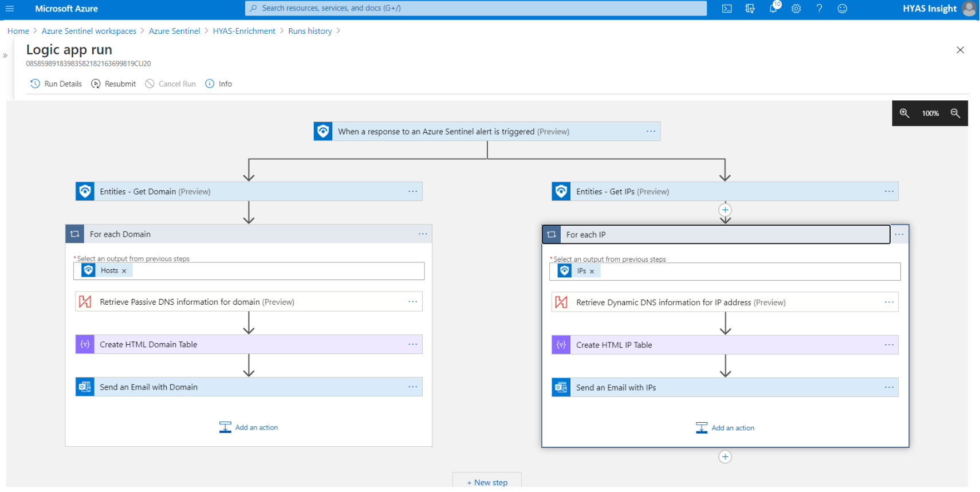Collapse the For each IP loop
Screen dimensions: 980x492
click(716, 234)
